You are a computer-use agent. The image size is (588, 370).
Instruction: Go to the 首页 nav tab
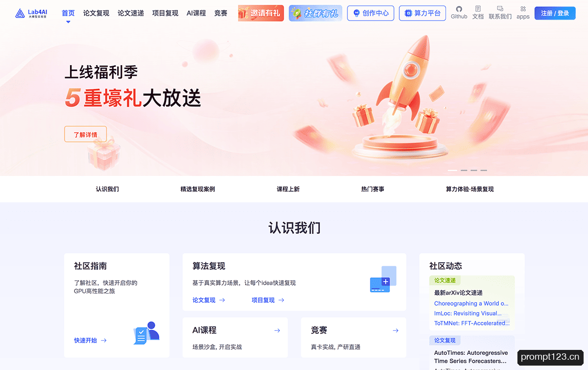(x=68, y=13)
